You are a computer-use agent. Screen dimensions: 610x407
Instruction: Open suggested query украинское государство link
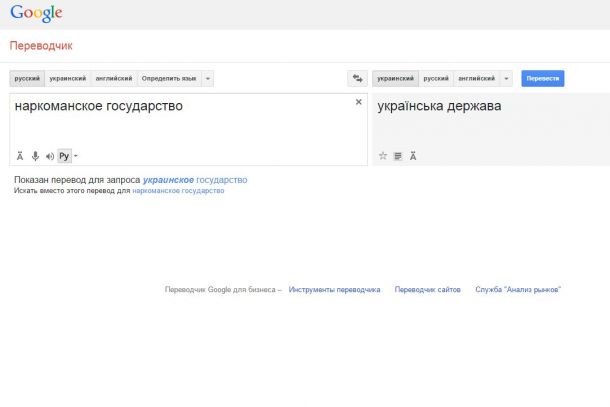pyautogui.click(x=195, y=180)
